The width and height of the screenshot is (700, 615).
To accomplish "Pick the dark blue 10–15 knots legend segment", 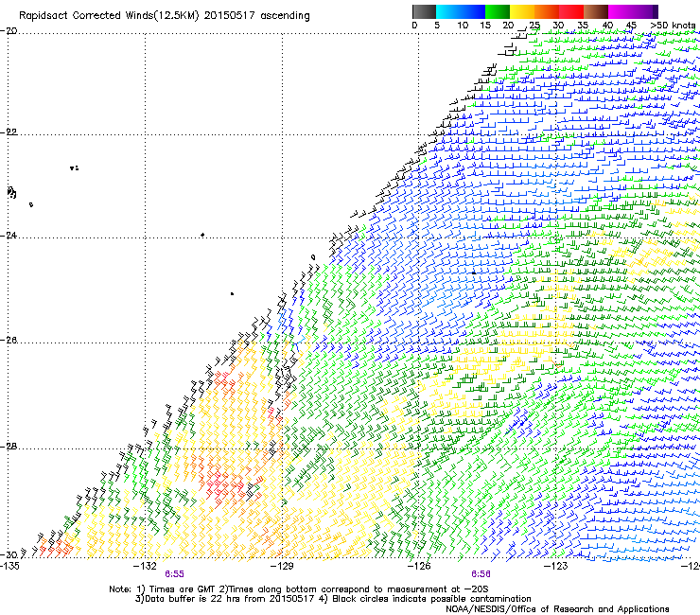I will (473, 11).
